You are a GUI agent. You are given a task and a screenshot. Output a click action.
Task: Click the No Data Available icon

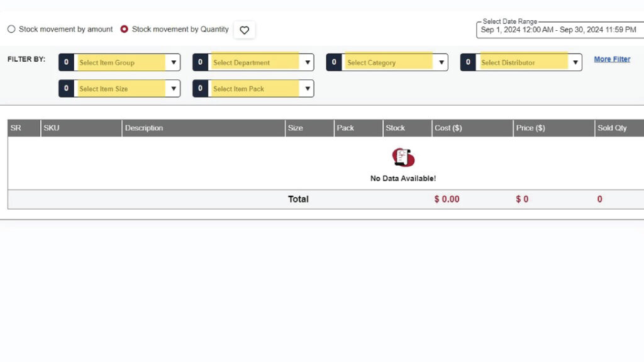pos(403,157)
